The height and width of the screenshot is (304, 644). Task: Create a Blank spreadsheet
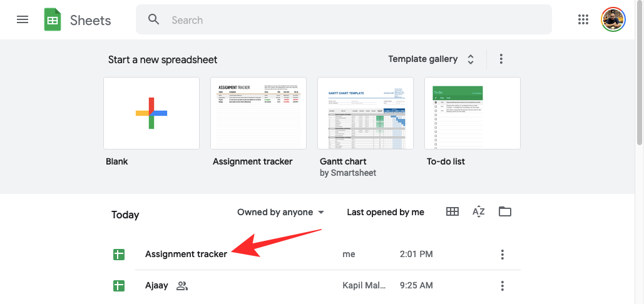151,113
